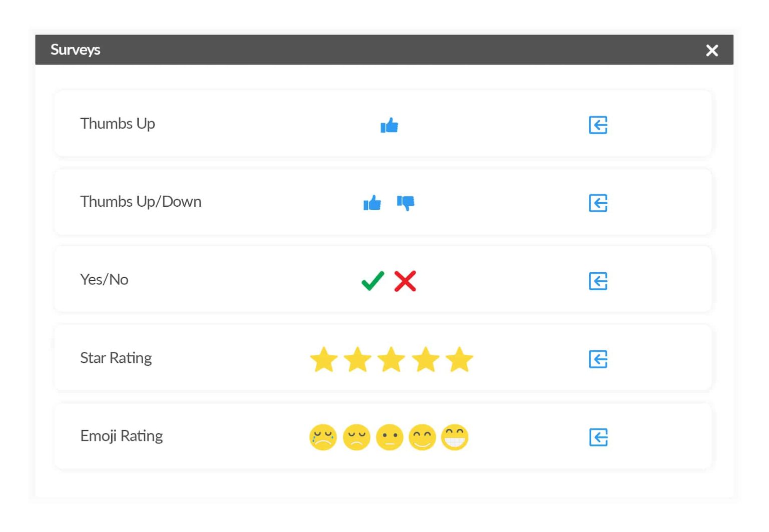Insert the Thumbs Up survey

(598, 125)
